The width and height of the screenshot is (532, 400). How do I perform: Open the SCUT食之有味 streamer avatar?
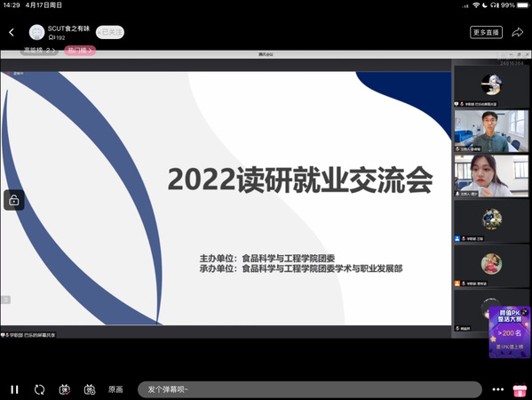pyautogui.click(x=36, y=32)
